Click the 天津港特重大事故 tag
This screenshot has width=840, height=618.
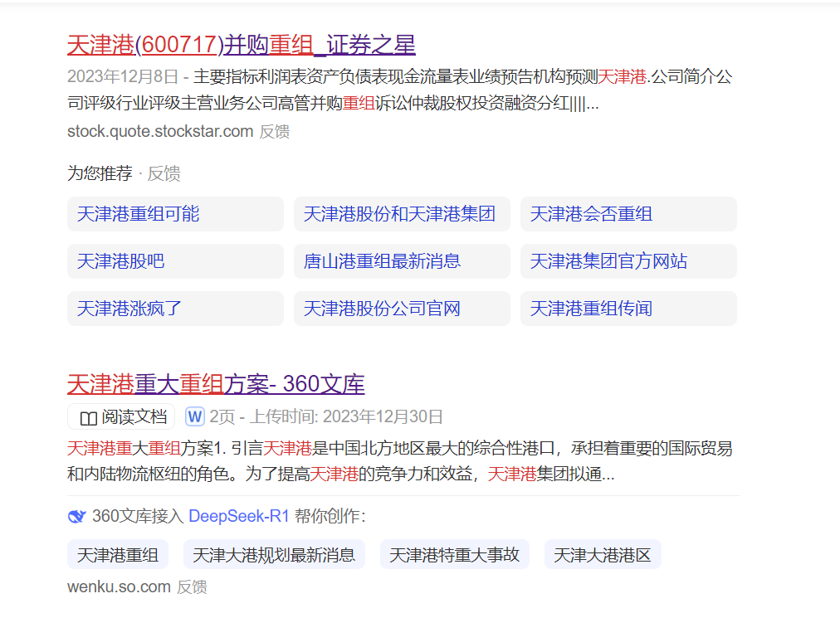coord(454,555)
